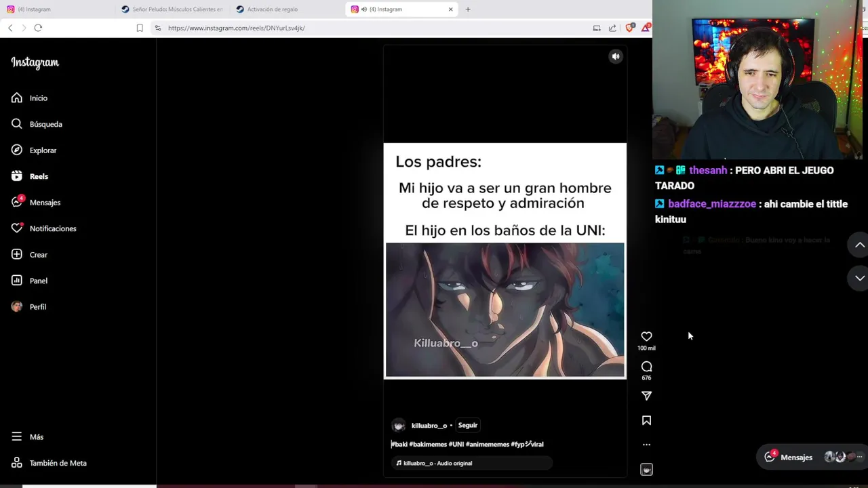Click the #UNI hashtag
868x488 pixels.
456,445
